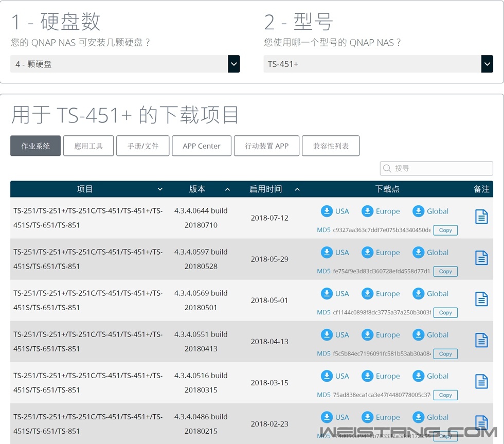
Task: Click version text 4.3.4.0486 build 20180215
Action: pos(201,423)
